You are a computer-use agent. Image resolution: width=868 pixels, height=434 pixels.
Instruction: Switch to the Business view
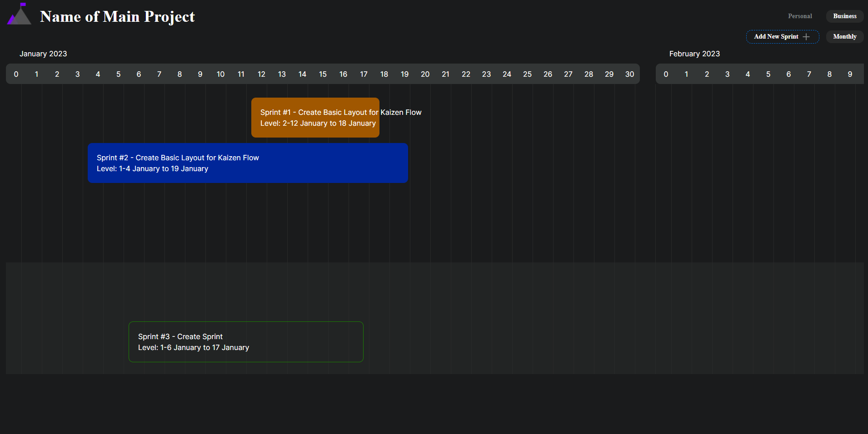coord(844,16)
